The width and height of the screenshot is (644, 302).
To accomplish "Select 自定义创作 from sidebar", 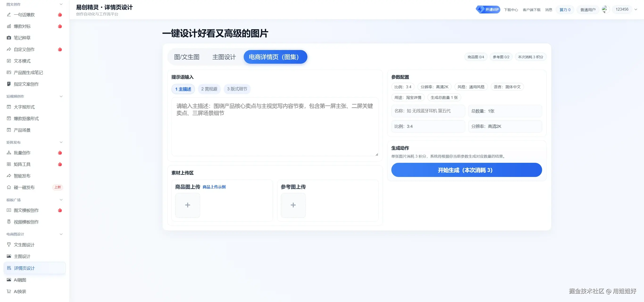I will tap(24, 49).
